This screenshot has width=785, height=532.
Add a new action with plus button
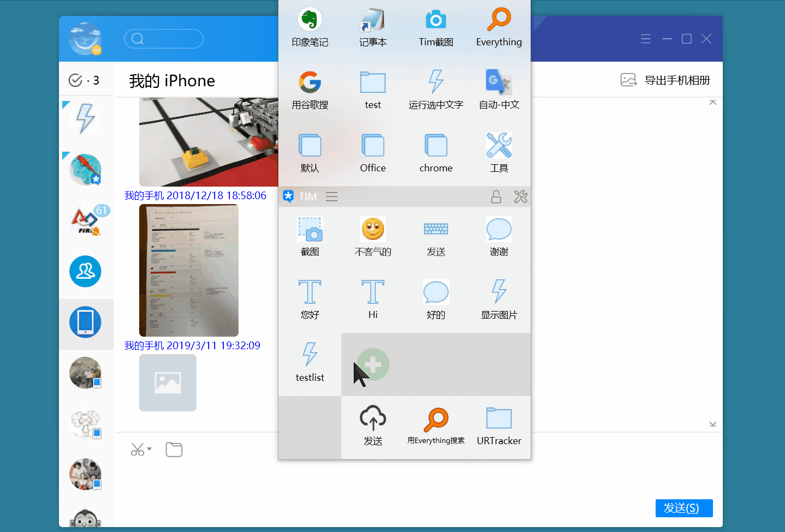point(373,364)
